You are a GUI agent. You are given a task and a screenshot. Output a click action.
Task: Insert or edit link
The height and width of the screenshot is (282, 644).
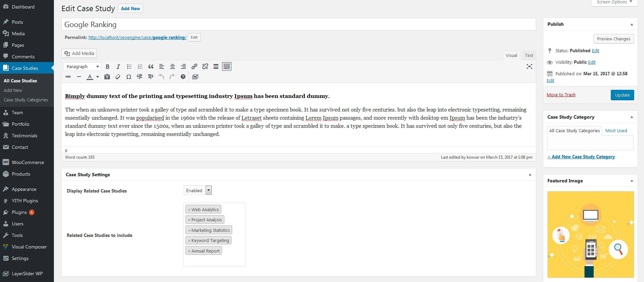click(x=194, y=67)
